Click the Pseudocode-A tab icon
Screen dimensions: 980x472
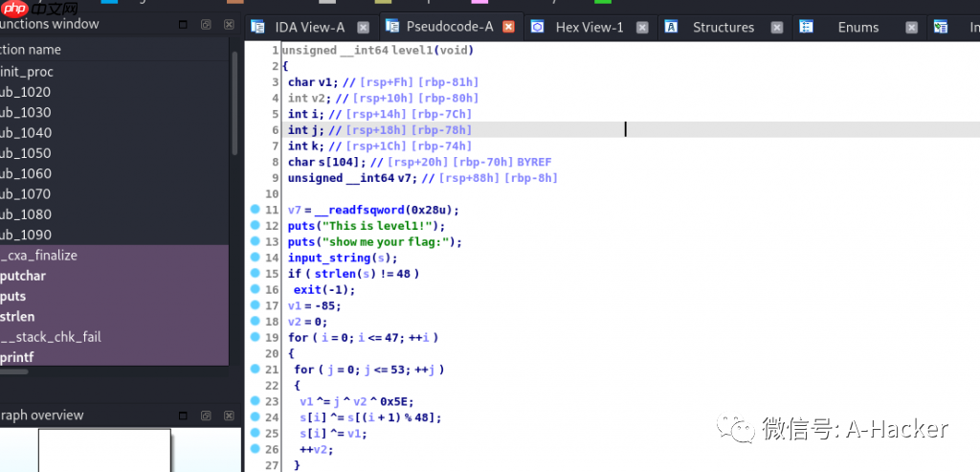(x=391, y=26)
